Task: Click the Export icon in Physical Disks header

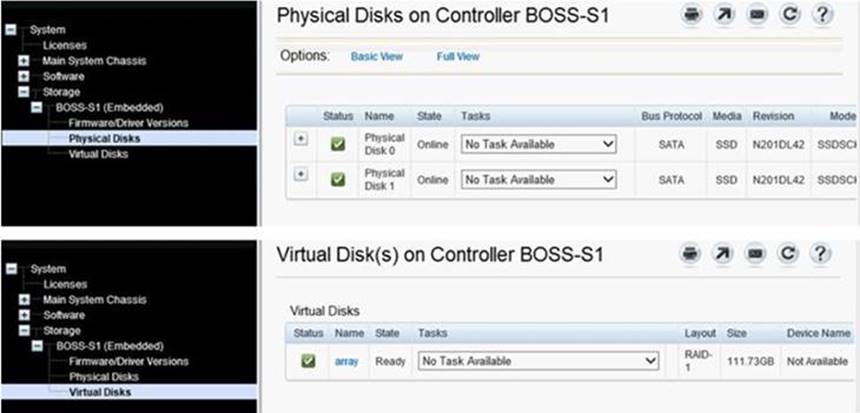Action: click(x=724, y=15)
